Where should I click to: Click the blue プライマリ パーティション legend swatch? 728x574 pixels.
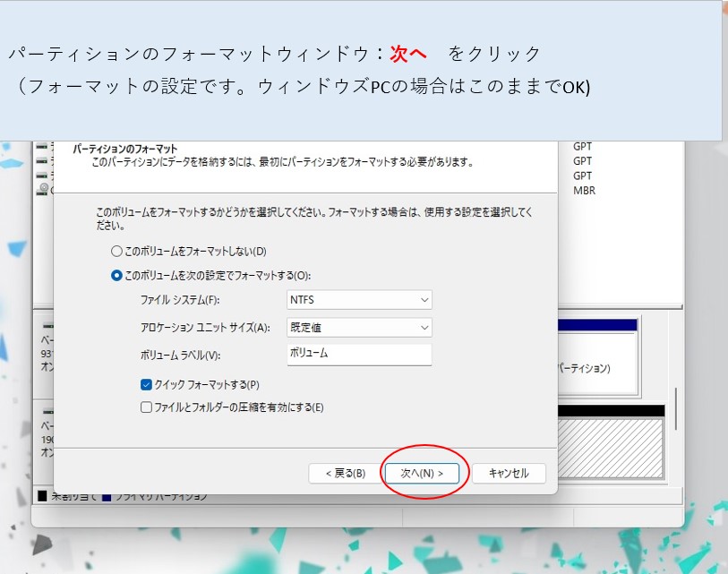(x=107, y=496)
